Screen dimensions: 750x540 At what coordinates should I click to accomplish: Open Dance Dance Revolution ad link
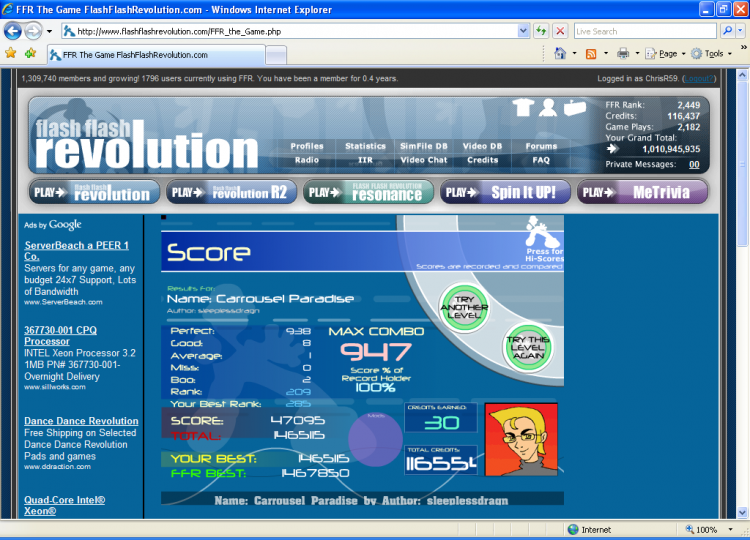click(x=81, y=421)
